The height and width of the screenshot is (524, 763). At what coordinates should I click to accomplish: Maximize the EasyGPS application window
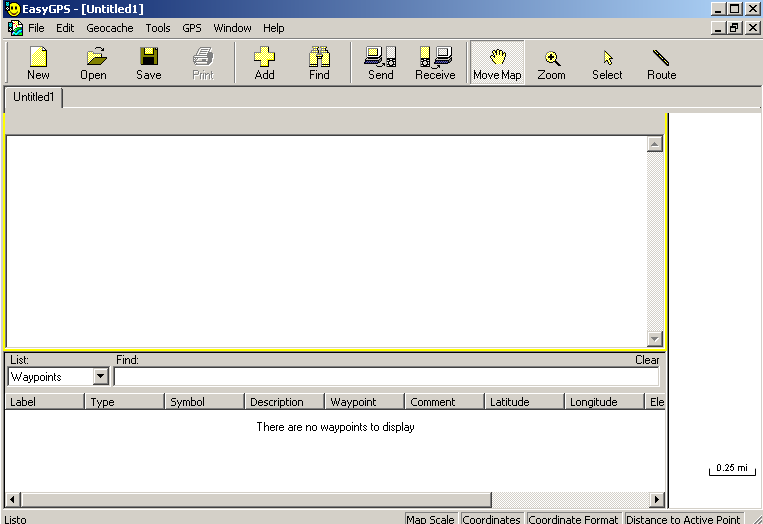pyautogui.click(x=734, y=9)
